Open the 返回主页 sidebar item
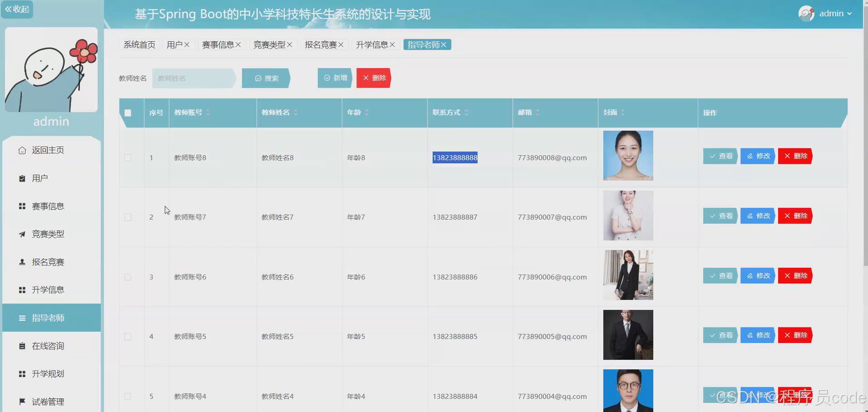 [x=51, y=150]
